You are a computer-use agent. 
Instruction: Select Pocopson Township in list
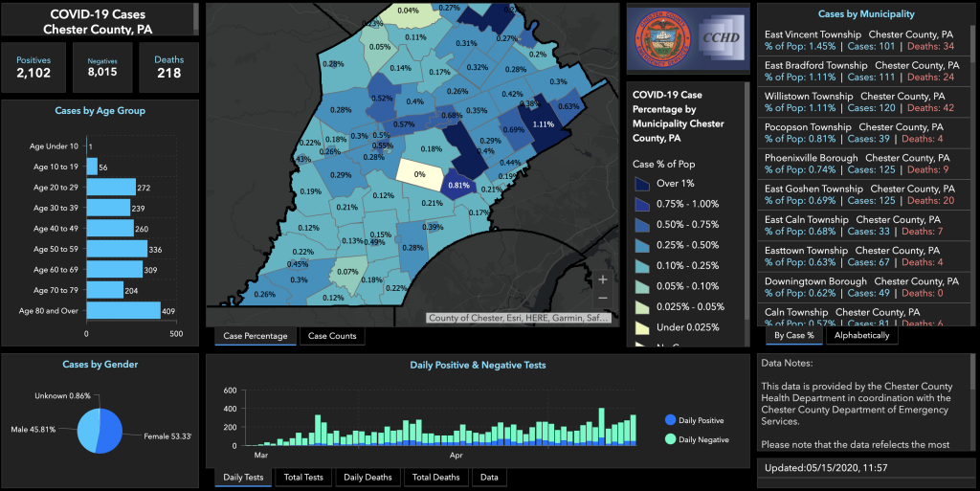click(864, 132)
